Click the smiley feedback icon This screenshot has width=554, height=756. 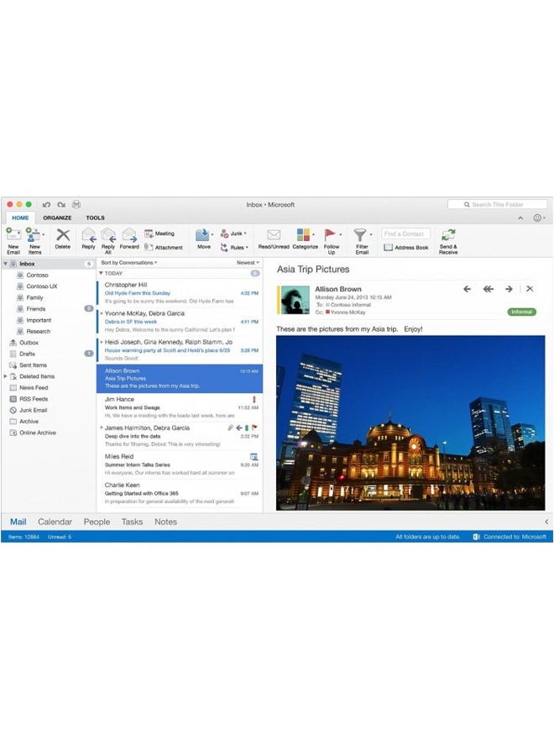537,218
